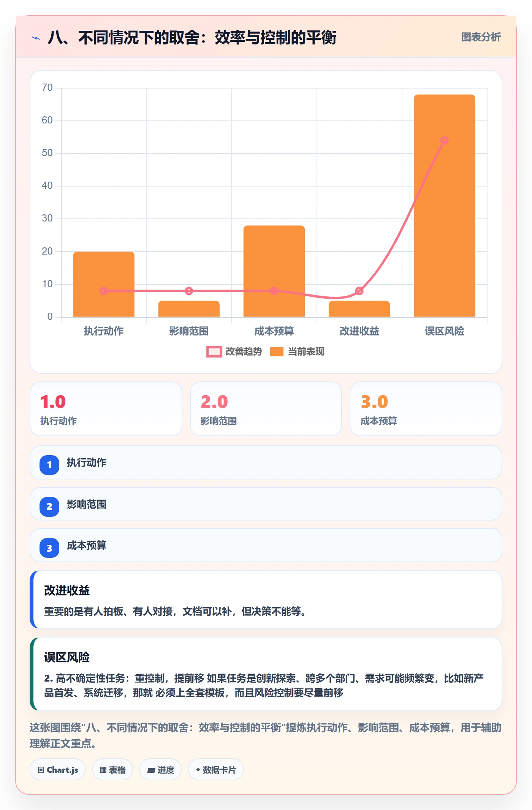Click caption paragraph starting 这张图围绕

click(266, 736)
